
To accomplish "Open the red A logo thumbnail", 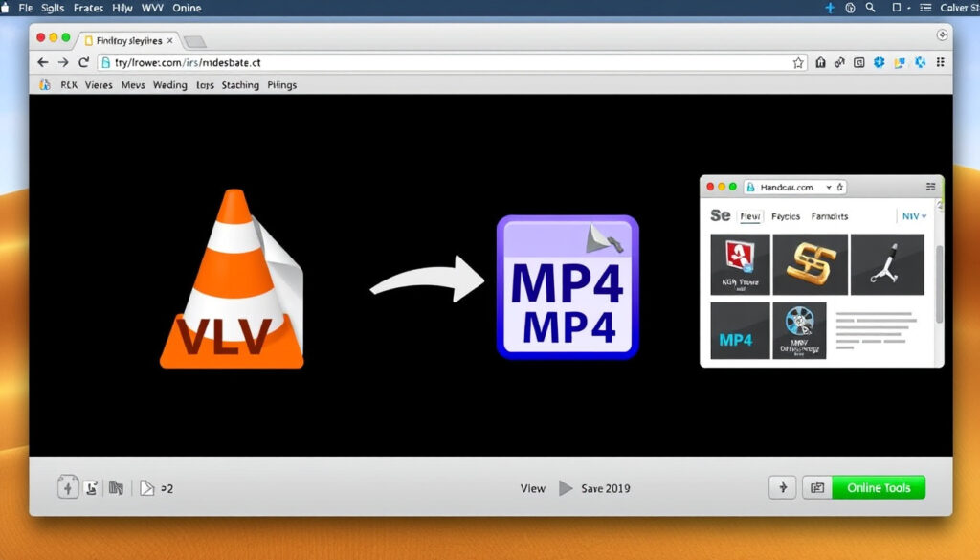I will [x=740, y=264].
